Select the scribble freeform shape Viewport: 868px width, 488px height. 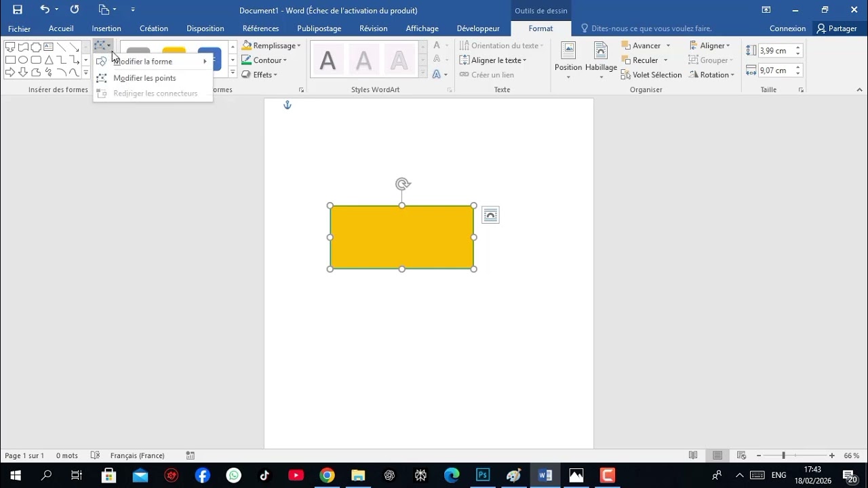tap(49, 73)
